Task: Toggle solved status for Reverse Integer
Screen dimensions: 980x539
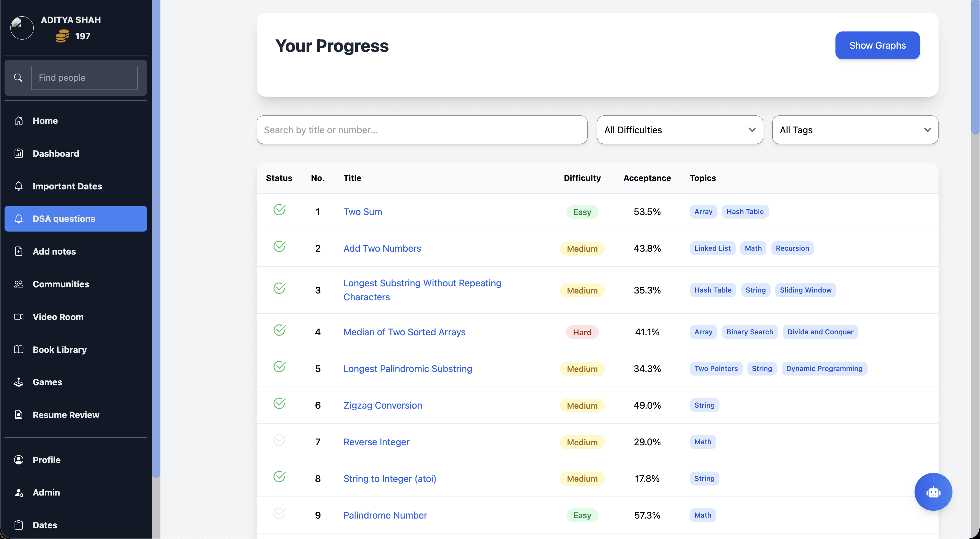Action: pyautogui.click(x=279, y=440)
